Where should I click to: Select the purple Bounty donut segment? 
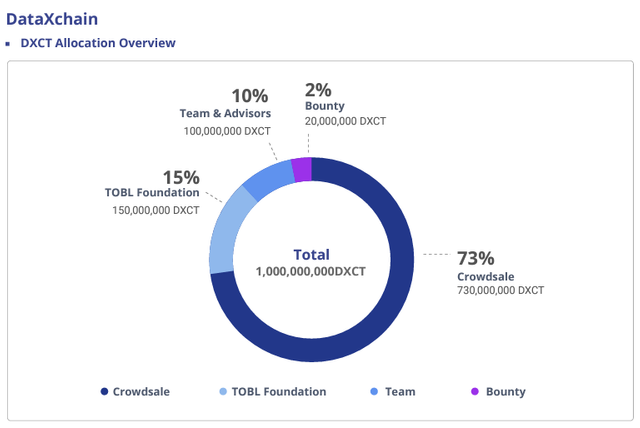point(302,169)
